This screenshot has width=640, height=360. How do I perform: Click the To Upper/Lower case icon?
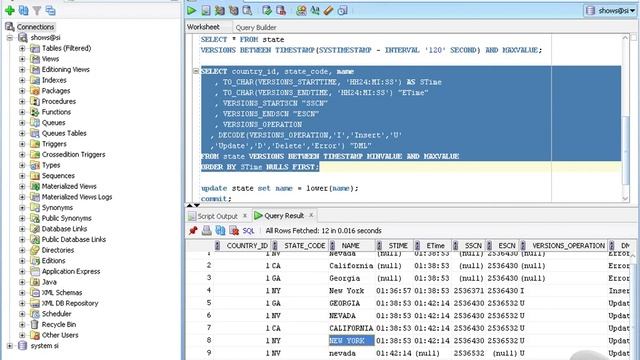click(x=315, y=11)
